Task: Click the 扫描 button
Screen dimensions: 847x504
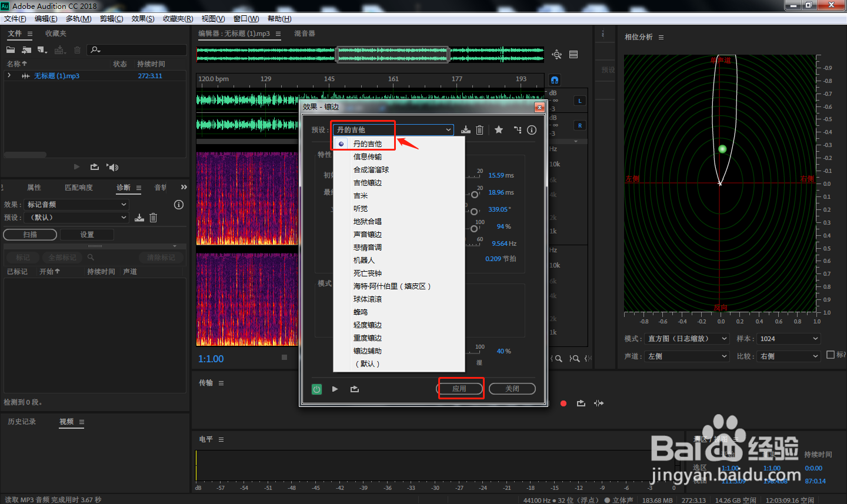Action: (x=30, y=235)
